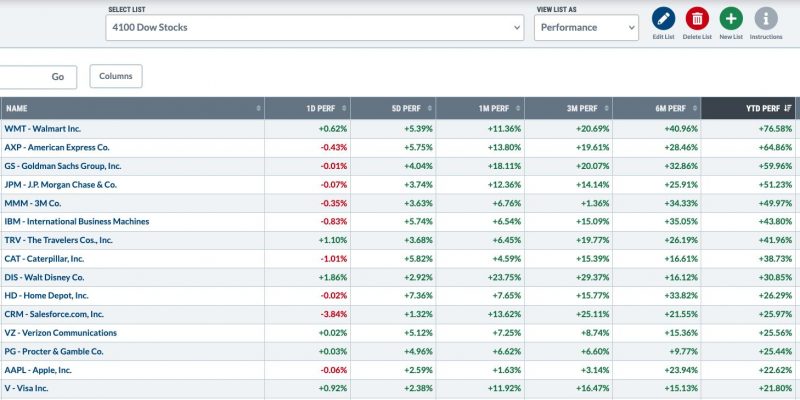Open MMM - 3M Co. link
Viewport: 800px width, 400px height.
tap(33, 203)
